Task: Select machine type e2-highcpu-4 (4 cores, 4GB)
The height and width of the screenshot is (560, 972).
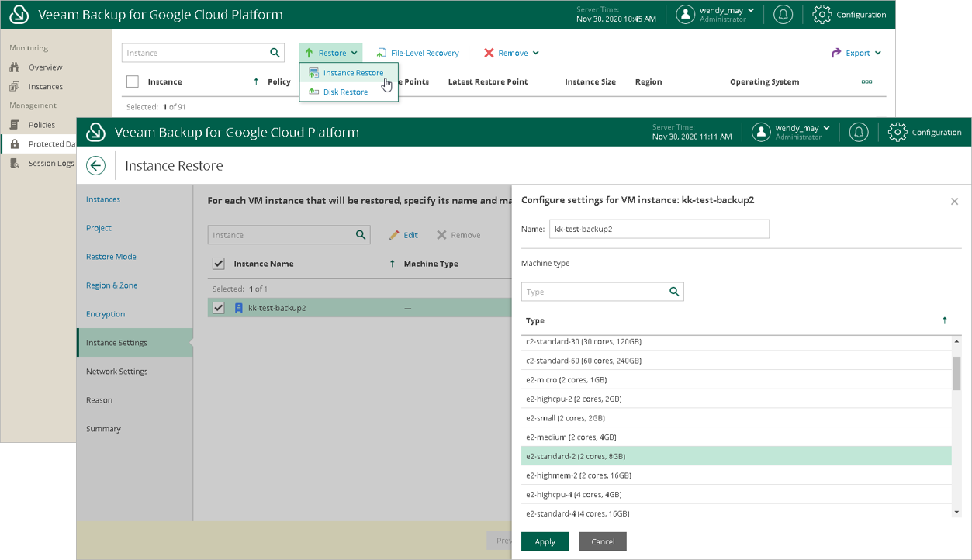Action: [736, 494]
